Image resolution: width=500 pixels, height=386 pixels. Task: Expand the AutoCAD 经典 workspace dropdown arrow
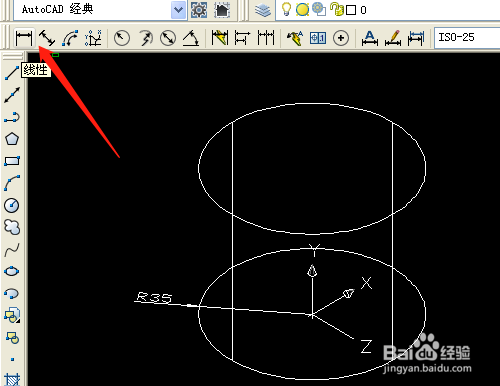point(178,10)
